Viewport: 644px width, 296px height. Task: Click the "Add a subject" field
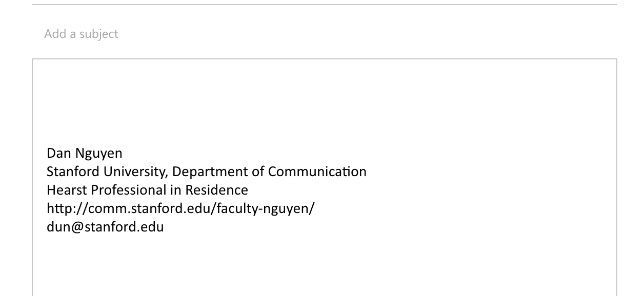[x=324, y=34]
